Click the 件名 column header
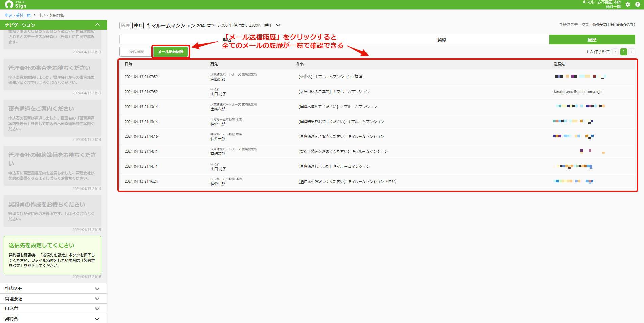The width and height of the screenshot is (644, 323). (x=300, y=64)
